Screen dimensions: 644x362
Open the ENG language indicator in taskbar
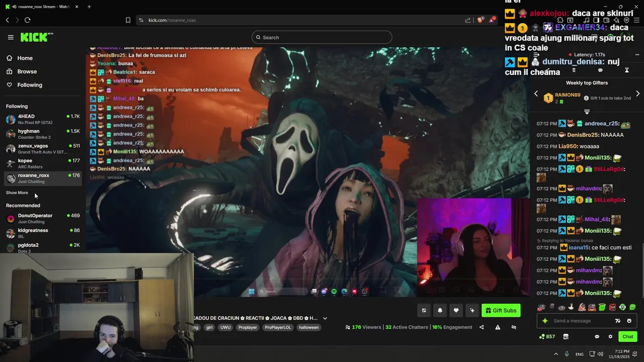[x=580, y=354]
